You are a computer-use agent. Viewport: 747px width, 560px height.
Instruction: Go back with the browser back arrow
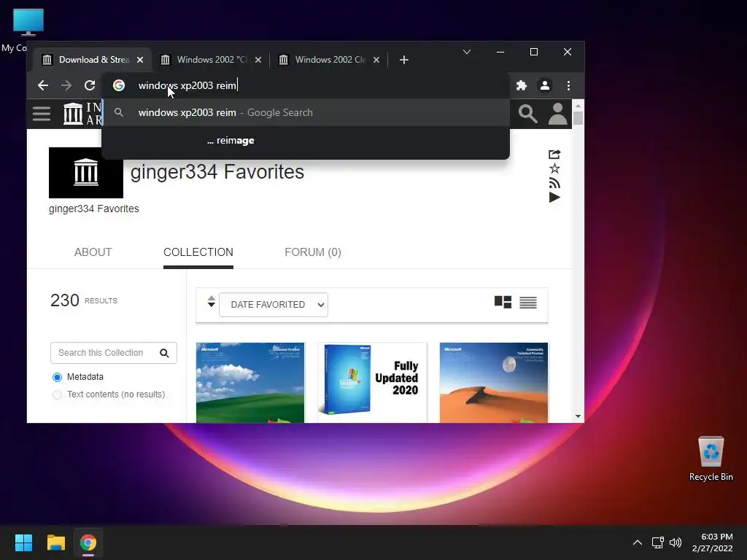point(43,85)
